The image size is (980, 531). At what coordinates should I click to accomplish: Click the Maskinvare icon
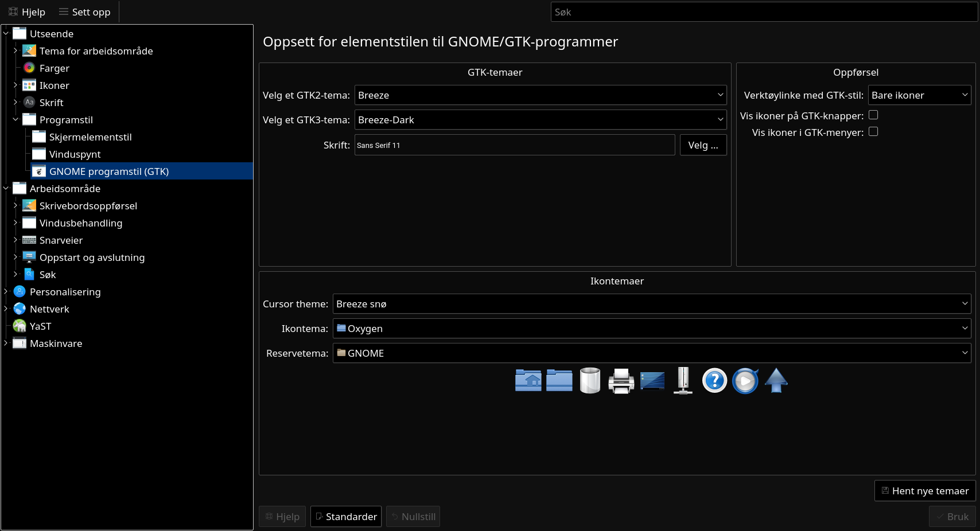point(20,343)
